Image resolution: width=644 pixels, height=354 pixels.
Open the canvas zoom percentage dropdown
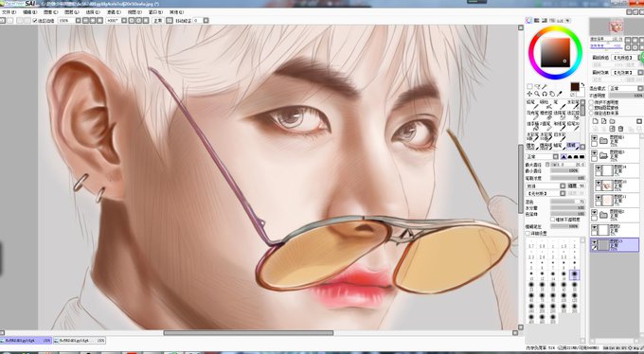point(78,21)
